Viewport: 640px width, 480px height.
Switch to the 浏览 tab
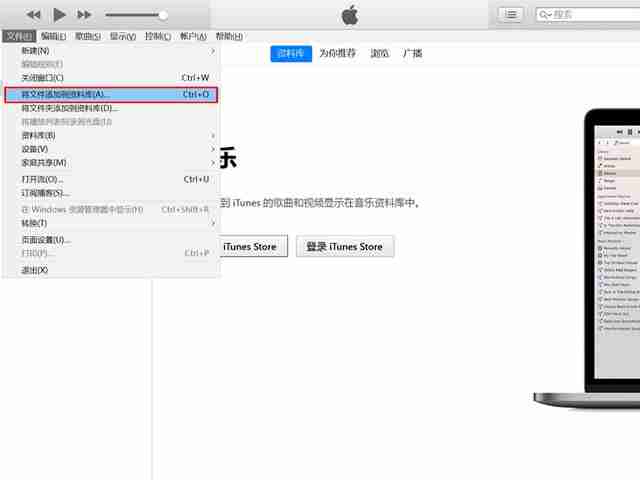click(x=380, y=53)
